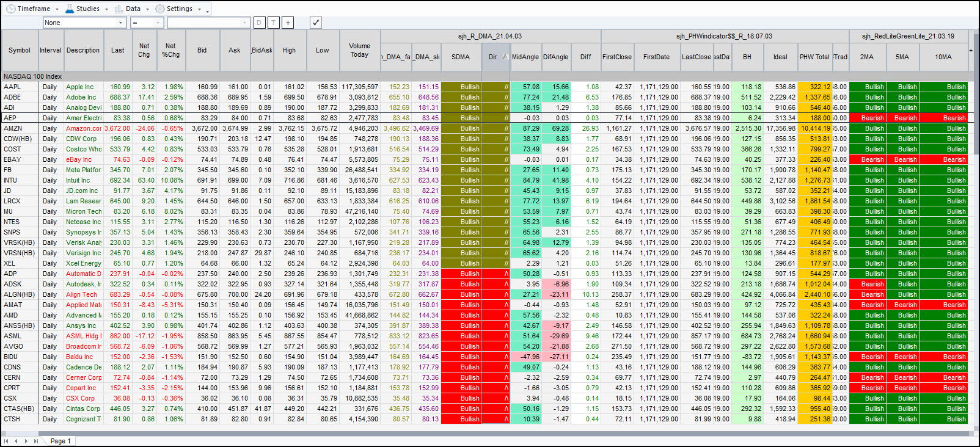Click the D filter button
Viewport: 980px width, 447px height.
(x=259, y=23)
